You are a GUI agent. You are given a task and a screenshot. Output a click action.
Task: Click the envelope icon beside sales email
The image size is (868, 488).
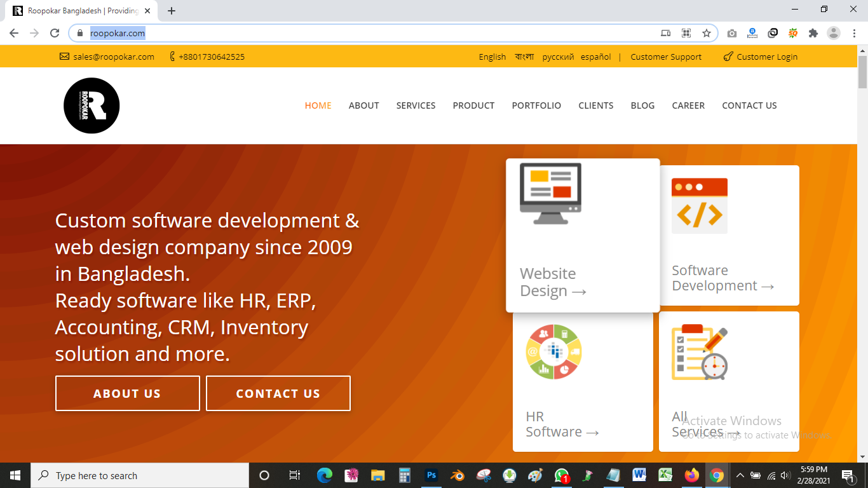pos(64,57)
